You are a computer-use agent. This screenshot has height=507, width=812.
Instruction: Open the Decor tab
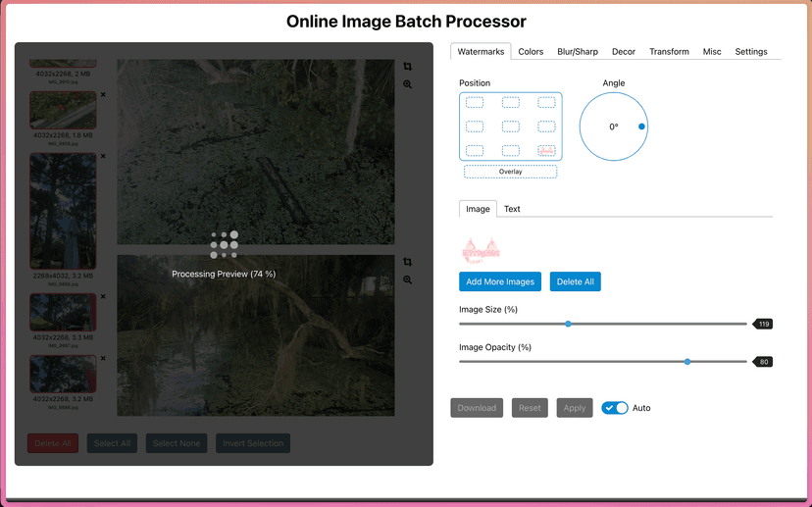(624, 51)
